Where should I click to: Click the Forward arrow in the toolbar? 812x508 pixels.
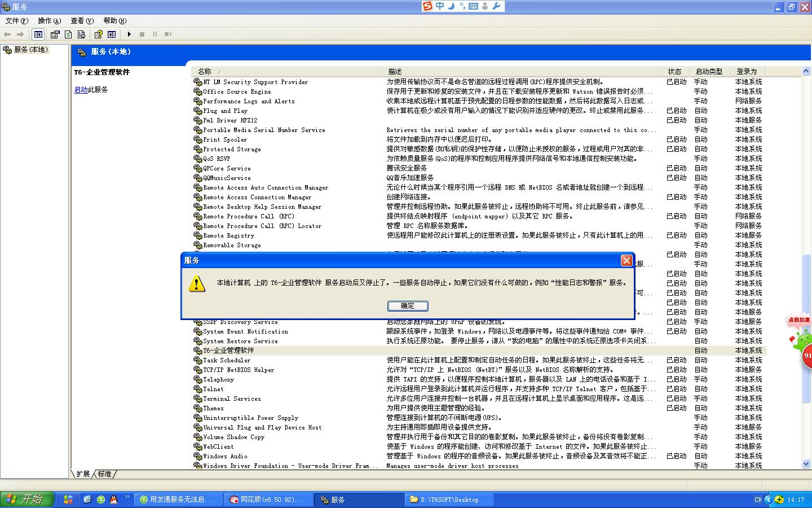tap(20, 34)
